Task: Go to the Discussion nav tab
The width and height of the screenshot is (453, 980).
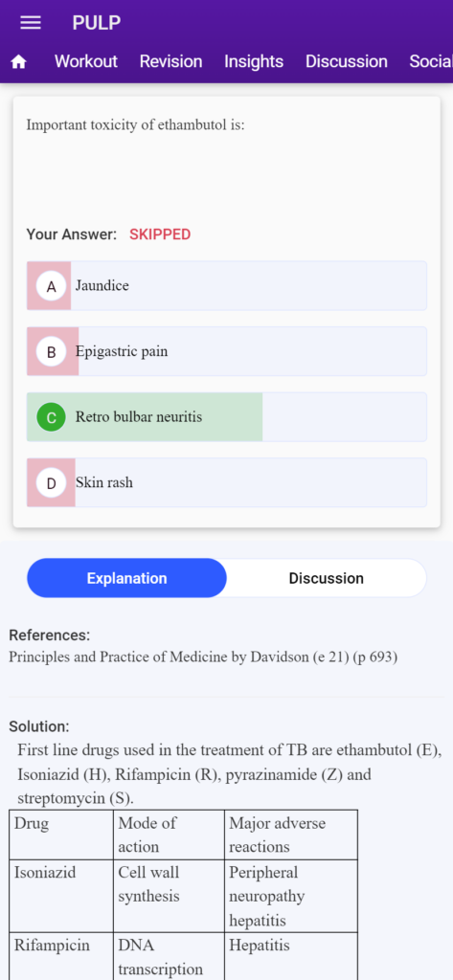Action: (346, 61)
